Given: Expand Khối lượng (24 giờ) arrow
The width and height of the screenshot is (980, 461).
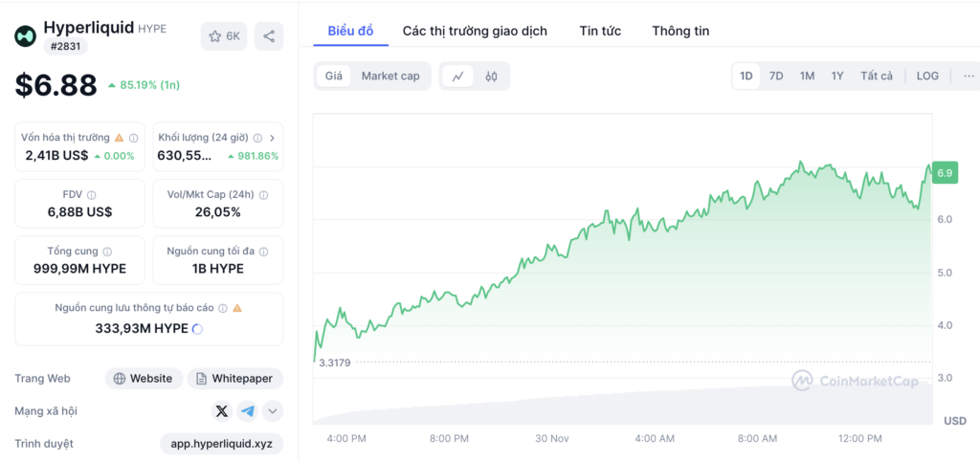Looking at the screenshot, I should point(272,138).
